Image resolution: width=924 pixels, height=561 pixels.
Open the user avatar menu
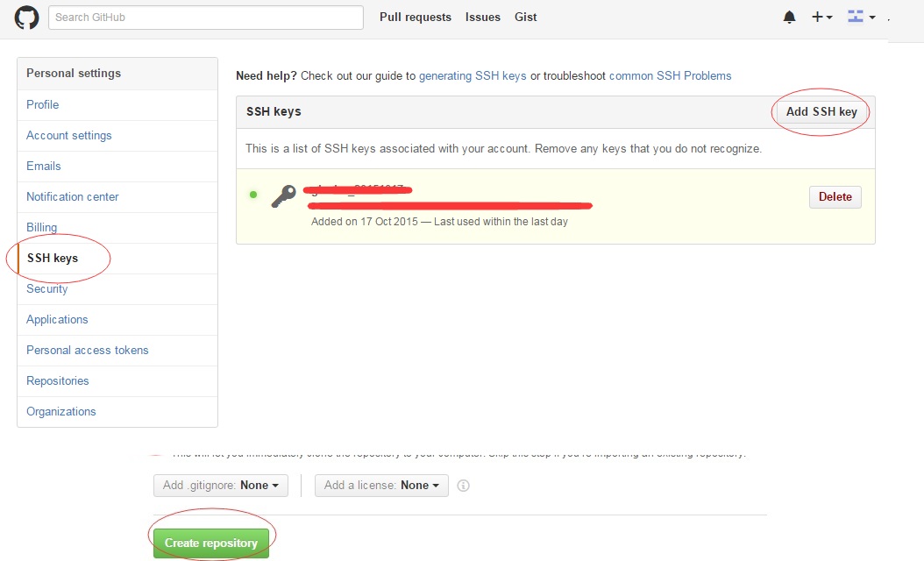click(x=861, y=17)
